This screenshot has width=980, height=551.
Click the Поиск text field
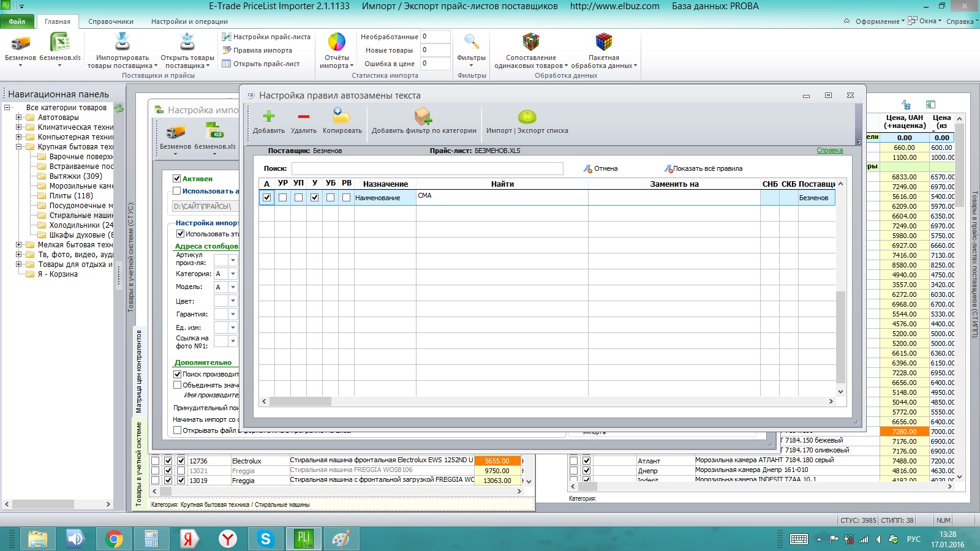427,168
